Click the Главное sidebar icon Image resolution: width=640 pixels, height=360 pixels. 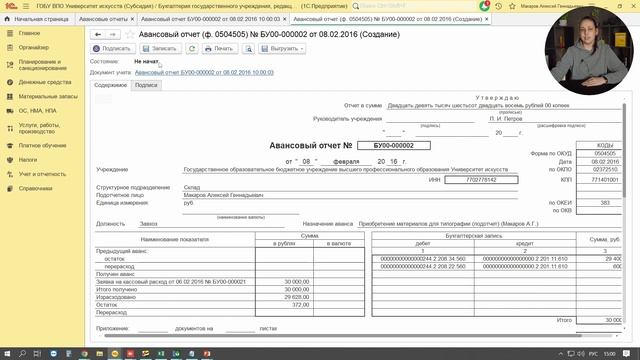click(10, 33)
